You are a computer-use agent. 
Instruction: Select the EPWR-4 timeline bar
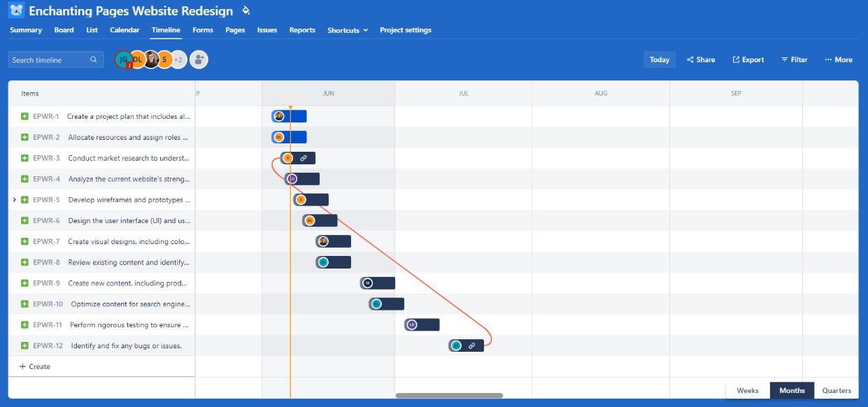[x=302, y=179]
